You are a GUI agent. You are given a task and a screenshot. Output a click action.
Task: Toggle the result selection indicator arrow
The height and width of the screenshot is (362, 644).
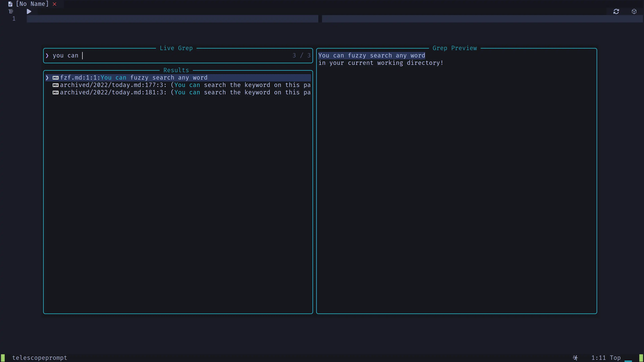click(x=47, y=77)
